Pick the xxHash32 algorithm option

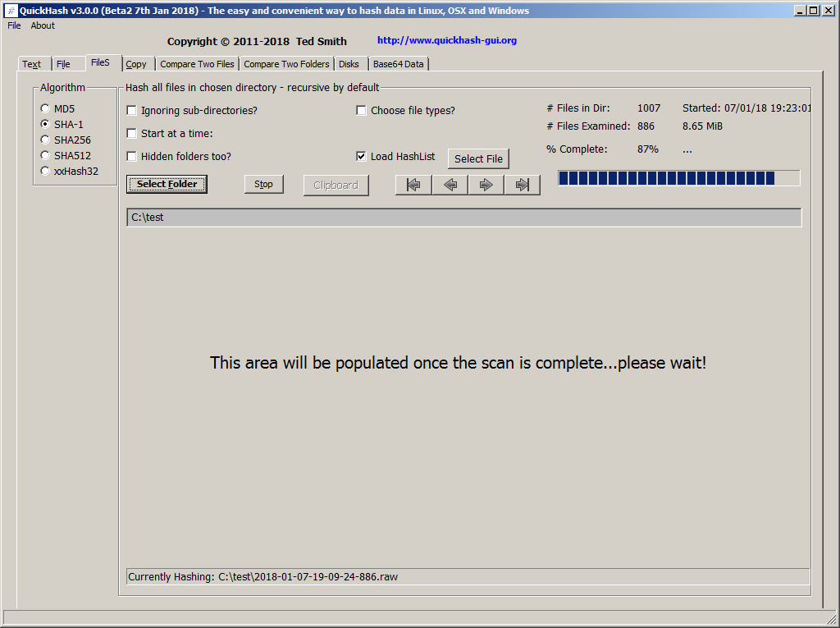(x=45, y=171)
